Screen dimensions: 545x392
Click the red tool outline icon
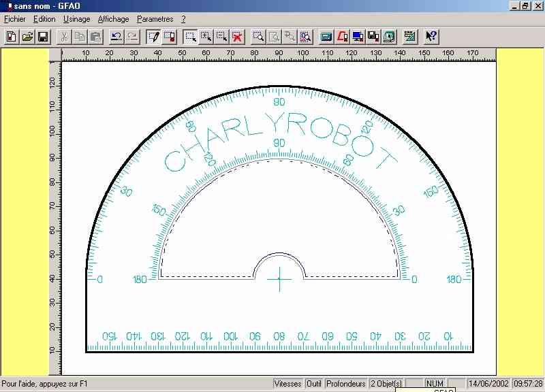pos(342,37)
